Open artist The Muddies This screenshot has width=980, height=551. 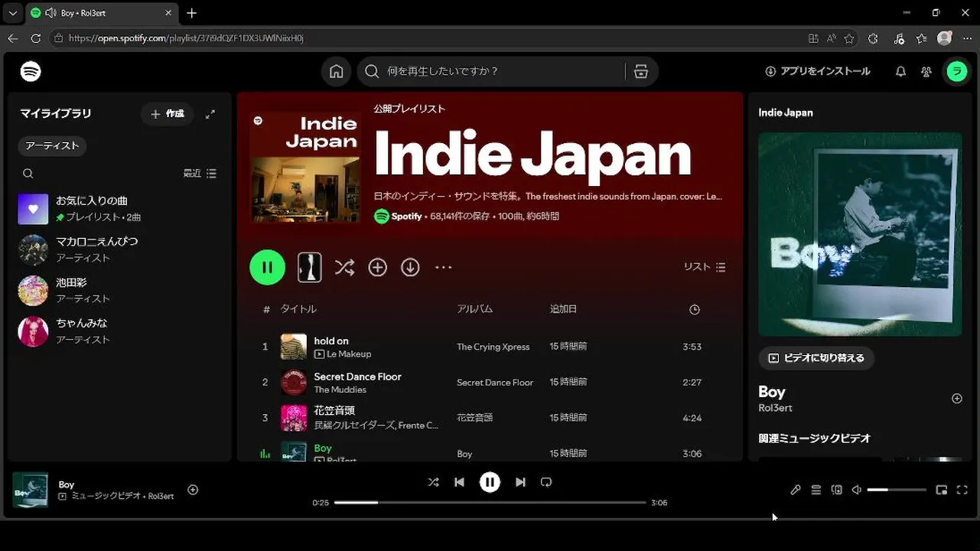[340, 390]
